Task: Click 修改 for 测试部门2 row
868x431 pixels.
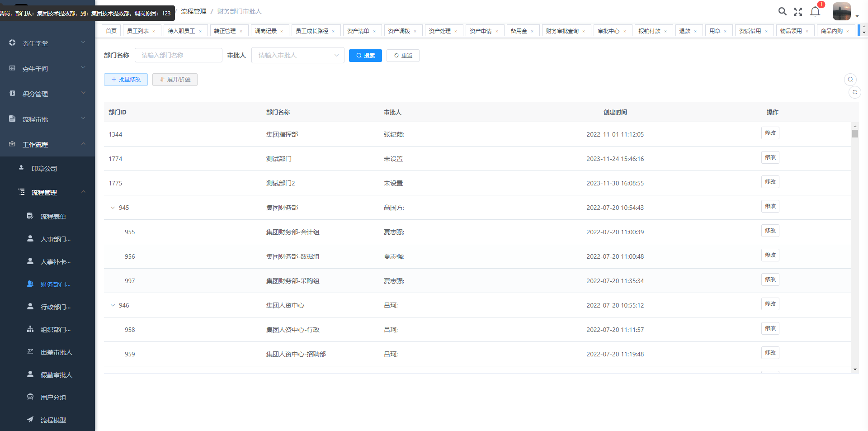Action: (x=770, y=182)
